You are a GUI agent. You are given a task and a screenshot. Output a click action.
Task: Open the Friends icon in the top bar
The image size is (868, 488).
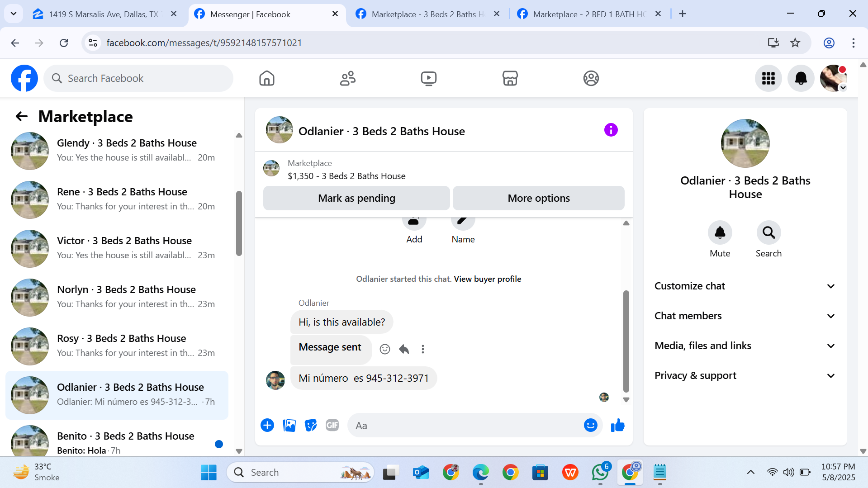click(348, 78)
